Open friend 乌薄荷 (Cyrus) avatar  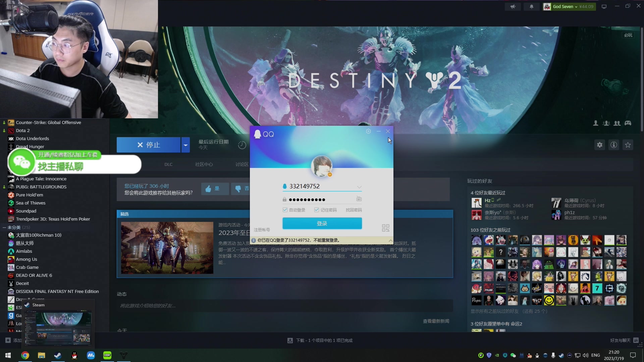[556, 203]
